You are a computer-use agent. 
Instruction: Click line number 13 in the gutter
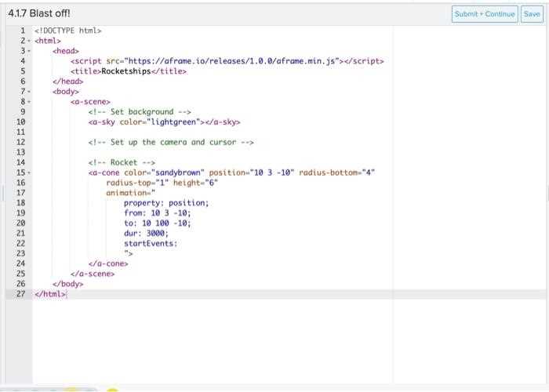click(x=20, y=153)
